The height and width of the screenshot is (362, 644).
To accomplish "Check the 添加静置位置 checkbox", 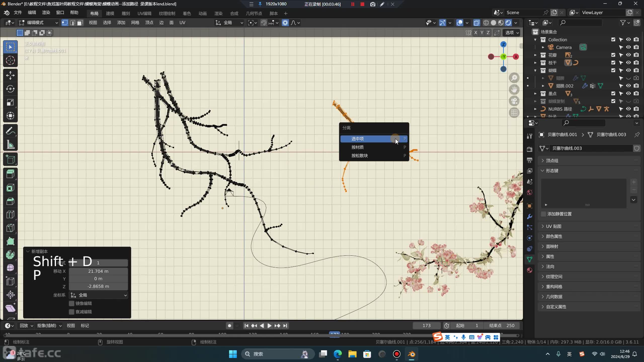I will [x=544, y=214].
